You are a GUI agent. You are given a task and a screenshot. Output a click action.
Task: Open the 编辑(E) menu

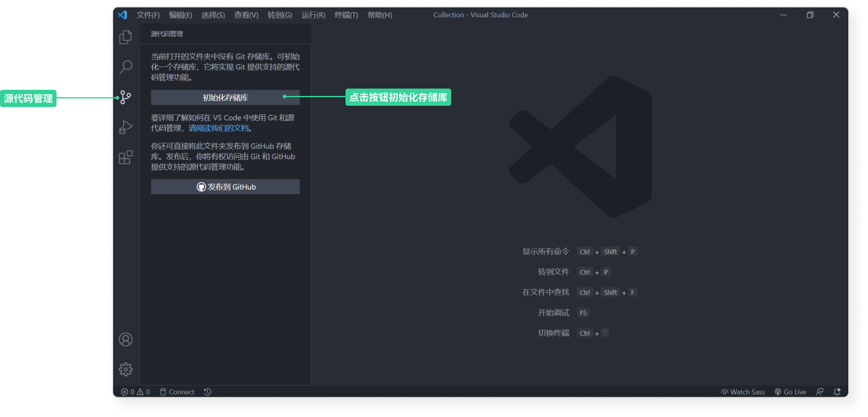click(181, 15)
